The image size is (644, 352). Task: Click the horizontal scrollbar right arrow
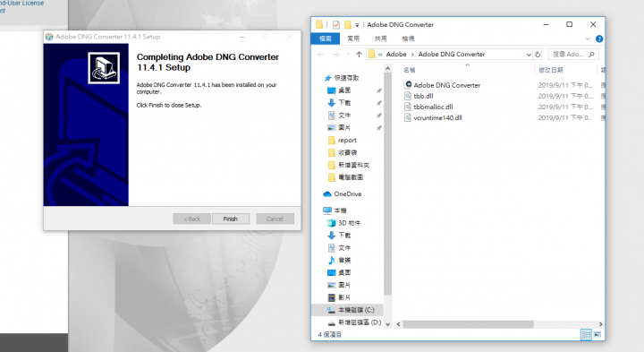pos(600,324)
